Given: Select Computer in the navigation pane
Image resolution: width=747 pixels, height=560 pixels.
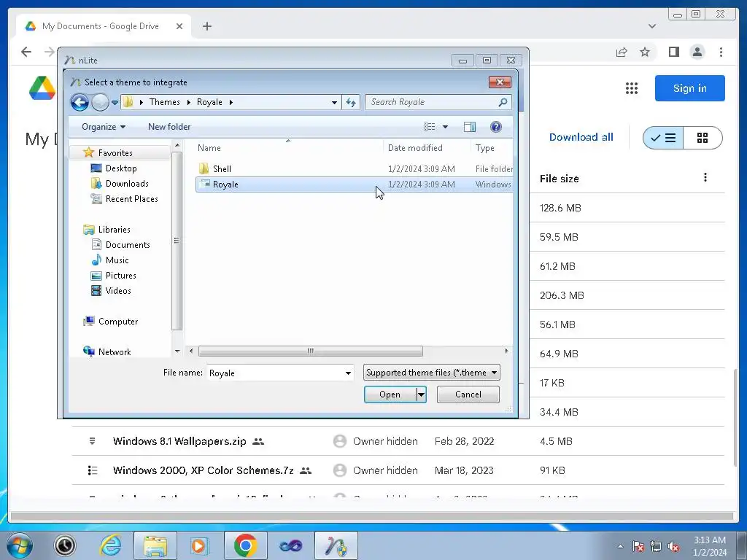Looking at the screenshot, I should pyautogui.click(x=118, y=322).
